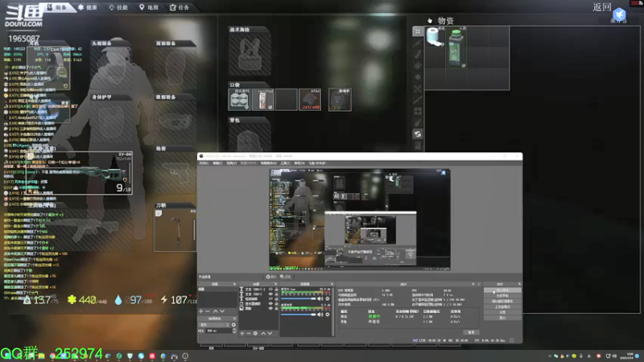Open the OBS 工具 tools menu

(x=285, y=163)
